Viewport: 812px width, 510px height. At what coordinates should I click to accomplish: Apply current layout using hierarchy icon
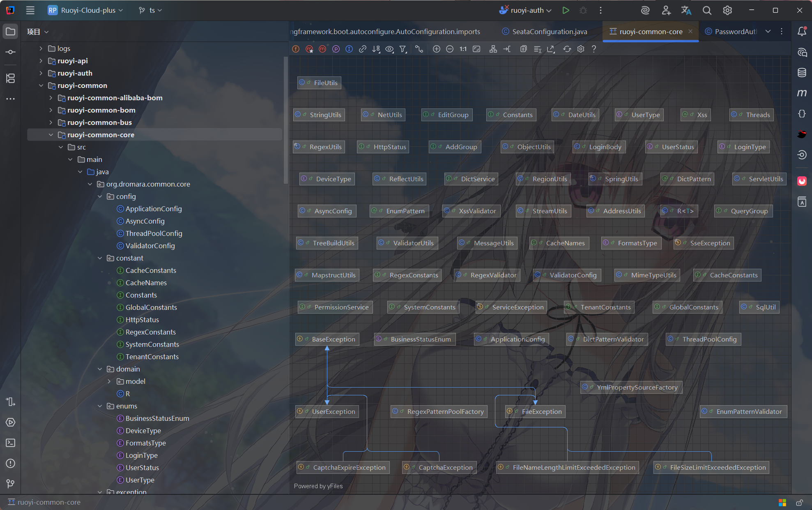493,49
